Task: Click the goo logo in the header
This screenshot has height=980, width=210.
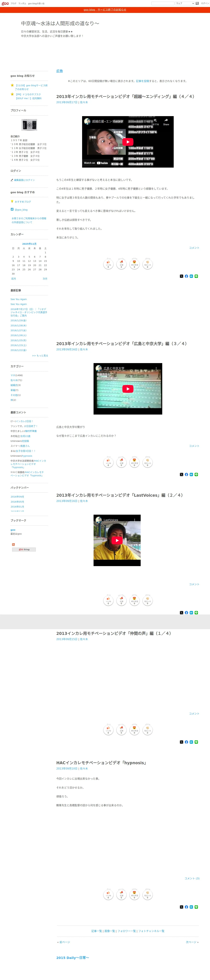Action: [x=5, y=3]
